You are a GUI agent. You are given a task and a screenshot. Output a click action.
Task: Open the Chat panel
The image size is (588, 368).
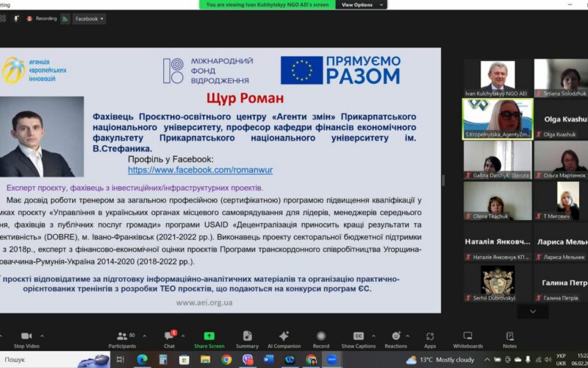[x=169, y=338]
